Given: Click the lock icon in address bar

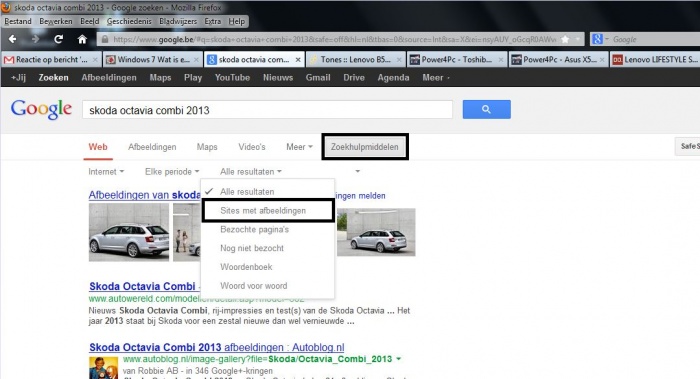Looking at the screenshot, I should click(x=105, y=39).
